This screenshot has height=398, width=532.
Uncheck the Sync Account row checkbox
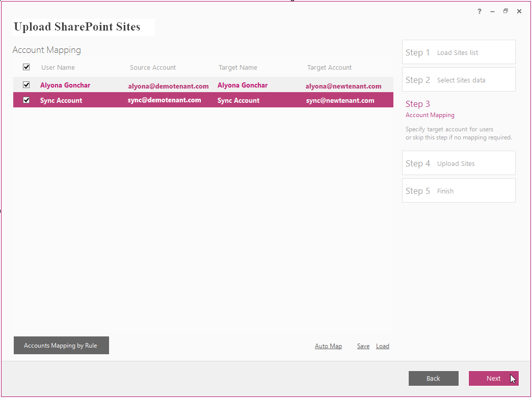pos(26,100)
